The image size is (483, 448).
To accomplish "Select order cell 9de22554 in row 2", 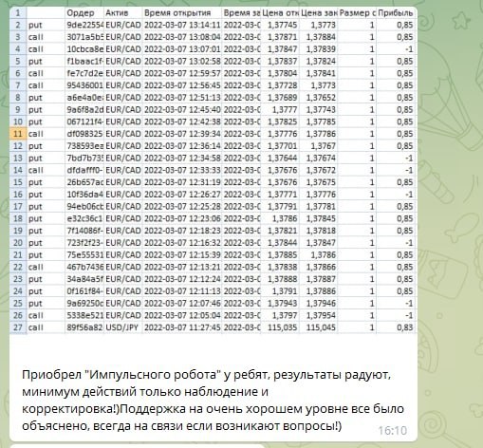I will pyautogui.click(x=84, y=25).
